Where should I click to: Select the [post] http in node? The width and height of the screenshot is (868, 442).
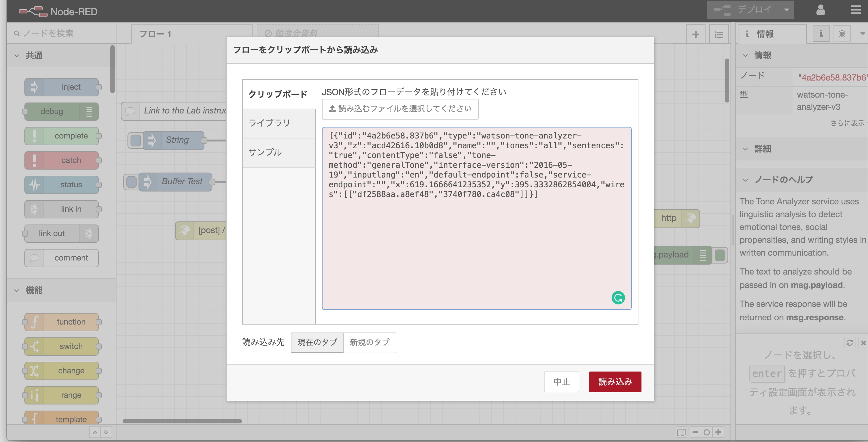point(201,231)
